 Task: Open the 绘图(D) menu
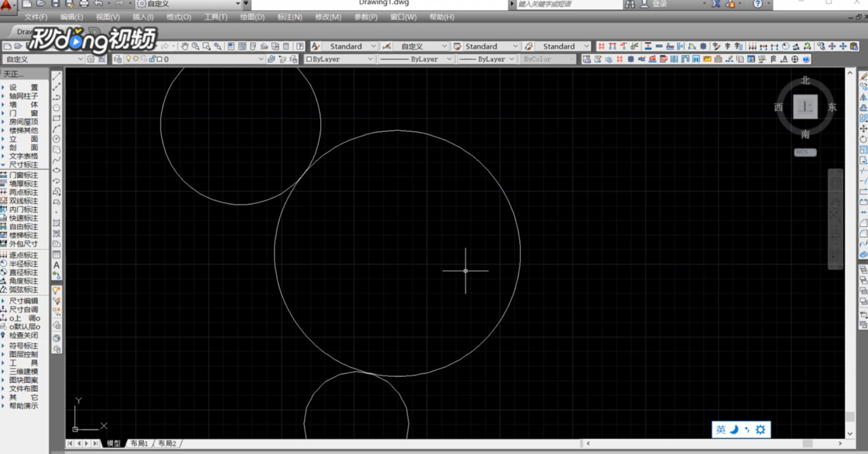click(252, 17)
